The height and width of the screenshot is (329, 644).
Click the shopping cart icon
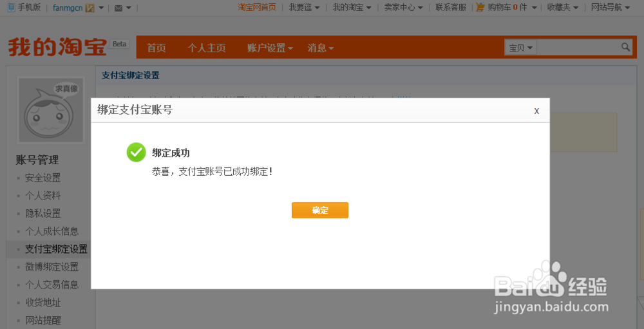click(480, 7)
